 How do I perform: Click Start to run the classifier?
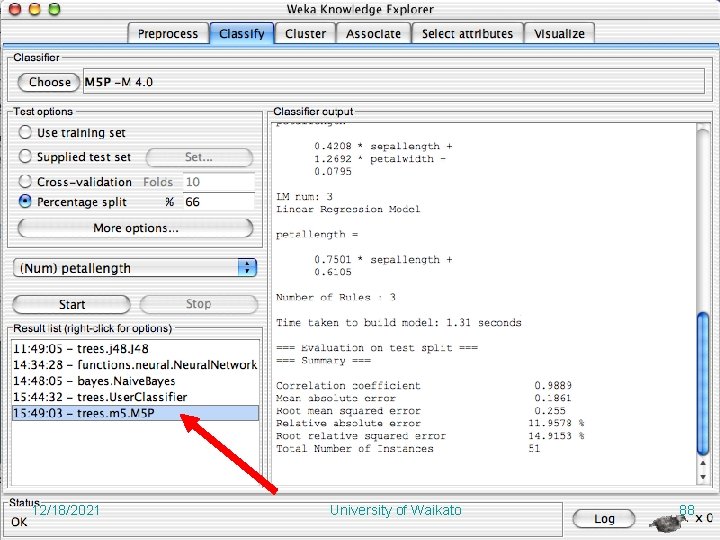[72, 304]
